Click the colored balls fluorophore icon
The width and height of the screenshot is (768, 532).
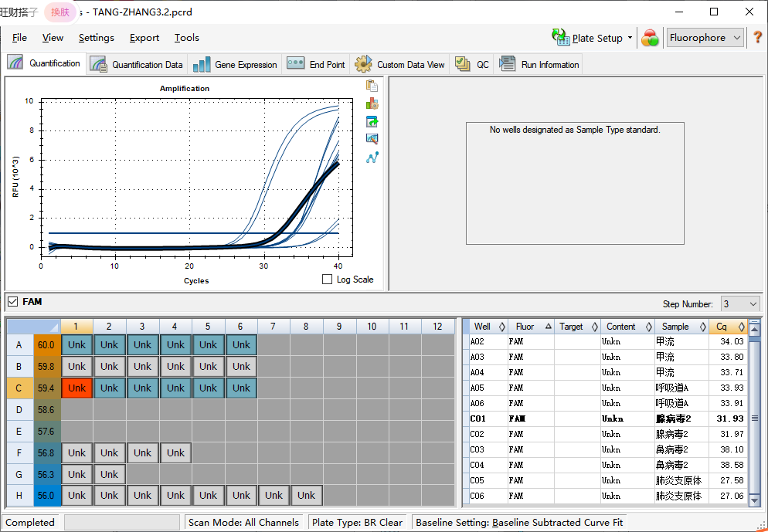tap(650, 38)
